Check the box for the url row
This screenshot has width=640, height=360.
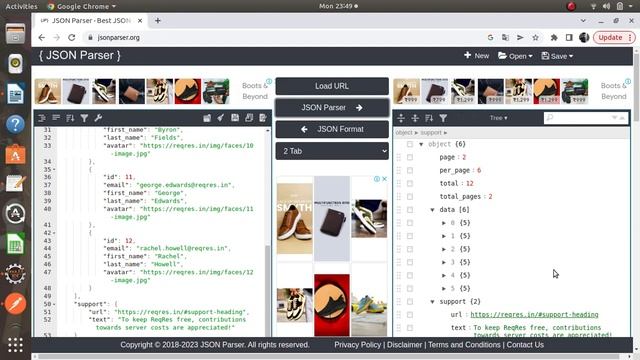pyautogui.click(x=410, y=315)
